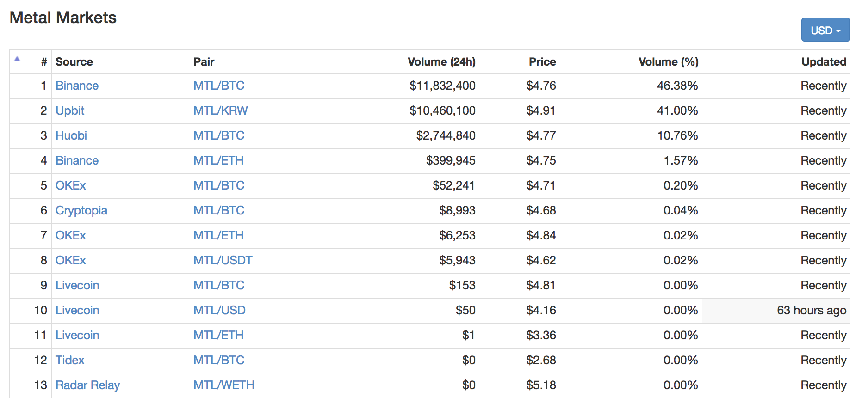Open Radar Relay exchange link
This screenshot has height=416, width=868.
click(87, 385)
